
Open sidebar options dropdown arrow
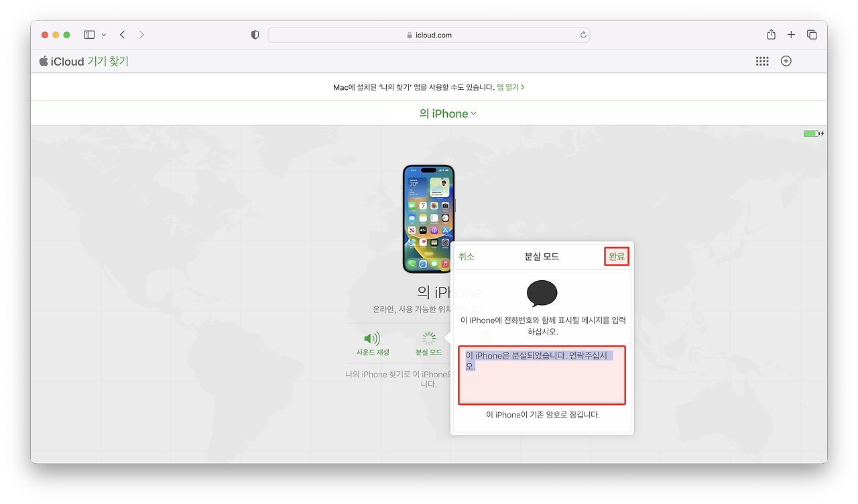104,35
